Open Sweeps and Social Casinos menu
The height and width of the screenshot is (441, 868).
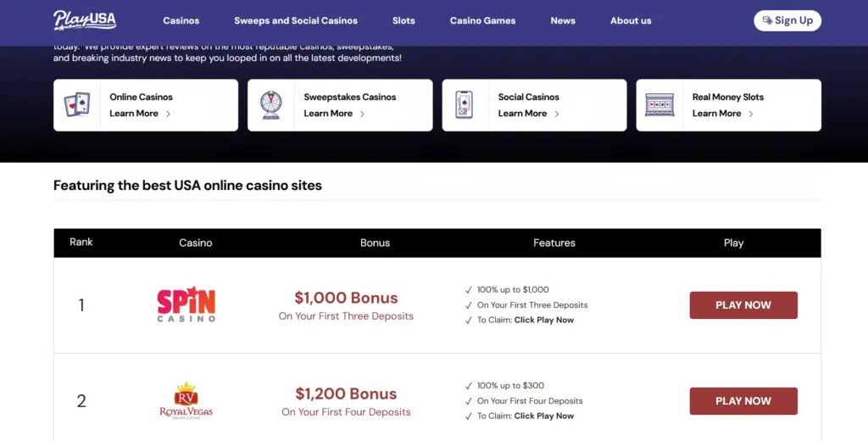click(x=296, y=20)
